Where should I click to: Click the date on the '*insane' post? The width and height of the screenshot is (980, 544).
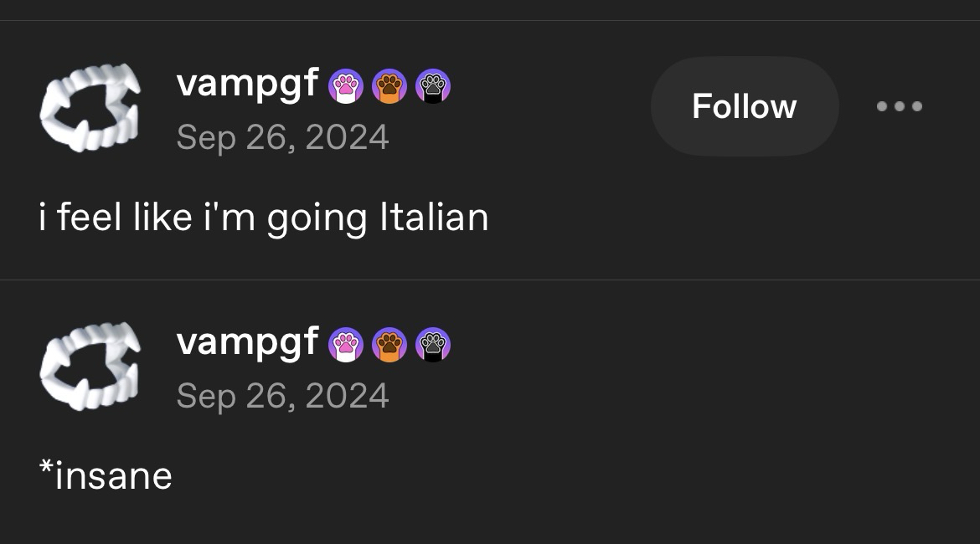point(282,395)
